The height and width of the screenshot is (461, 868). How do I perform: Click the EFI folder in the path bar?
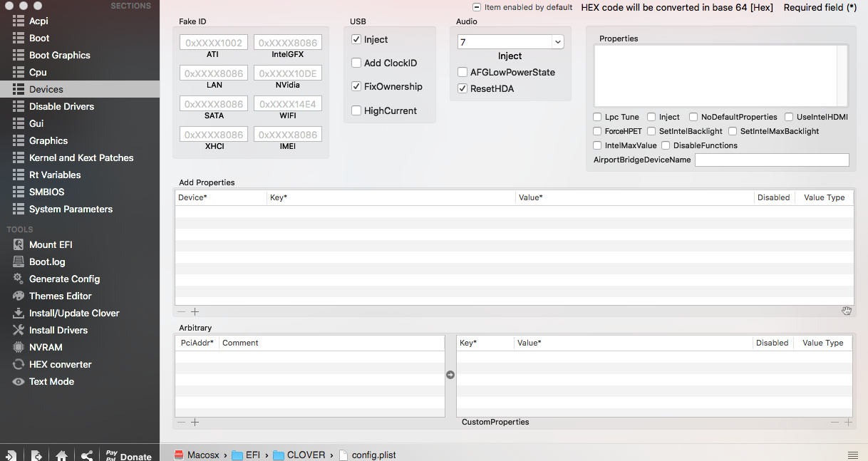246,455
